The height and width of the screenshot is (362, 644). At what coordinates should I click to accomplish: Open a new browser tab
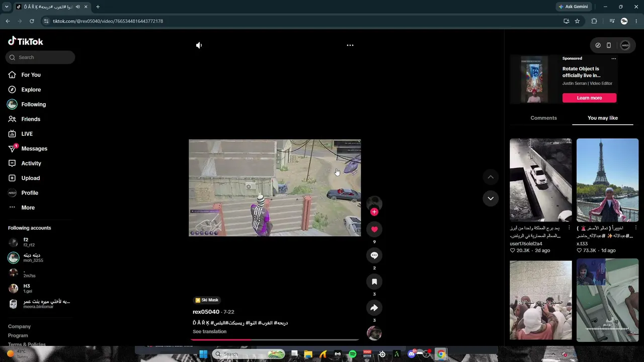click(x=98, y=7)
